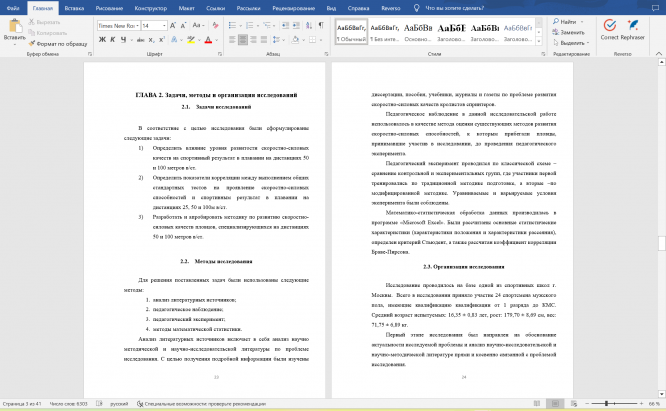Click the paragraph shading paint bucket icon
666x411 pixels.
[x=295, y=40]
